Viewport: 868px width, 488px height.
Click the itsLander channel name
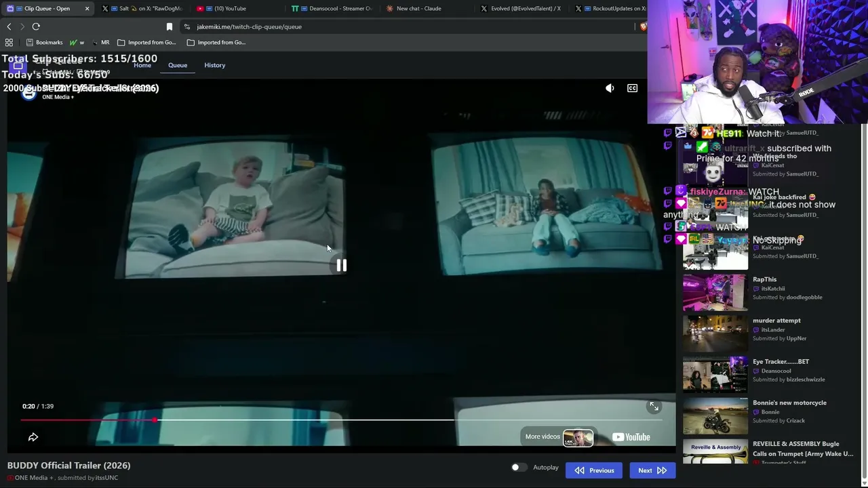(773, 330)
